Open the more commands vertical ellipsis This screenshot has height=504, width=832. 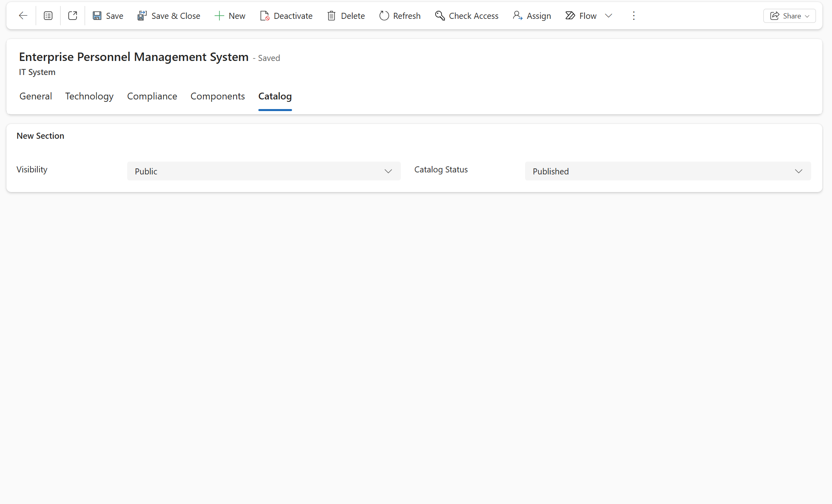click(x=634, y=16)
